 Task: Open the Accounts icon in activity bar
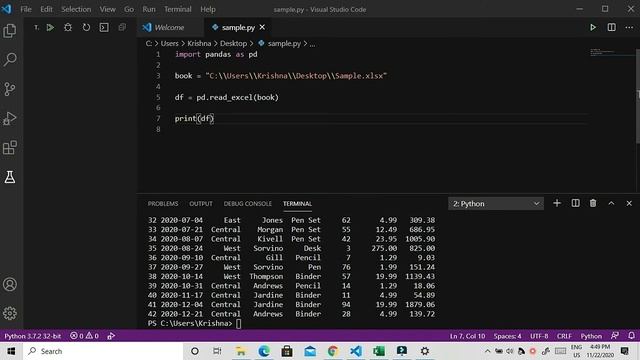10,284
